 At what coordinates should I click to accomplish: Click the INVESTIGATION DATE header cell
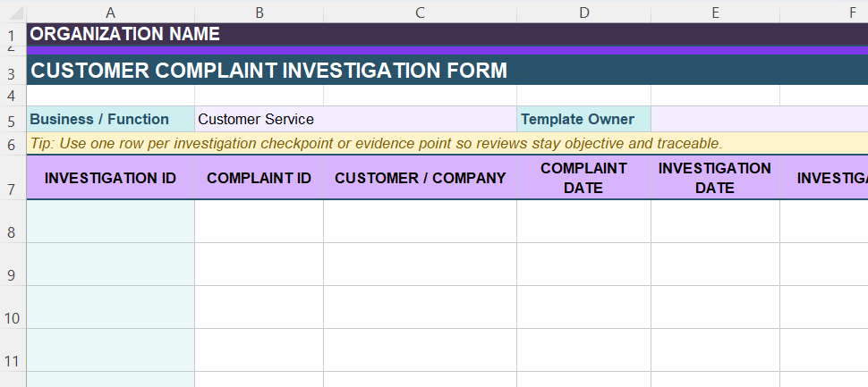(715, 178)
